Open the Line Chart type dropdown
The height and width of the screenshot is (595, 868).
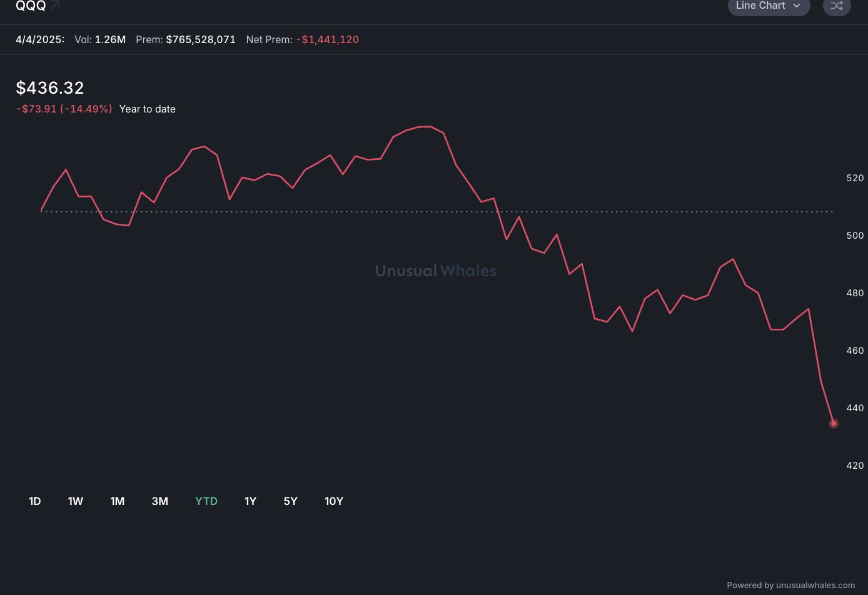769,6
